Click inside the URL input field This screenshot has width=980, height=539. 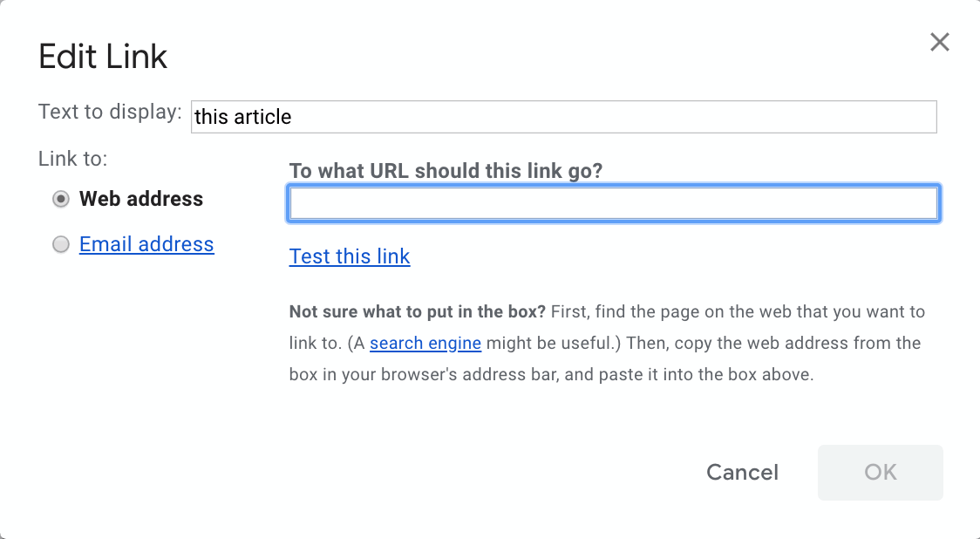pos(613,202)
